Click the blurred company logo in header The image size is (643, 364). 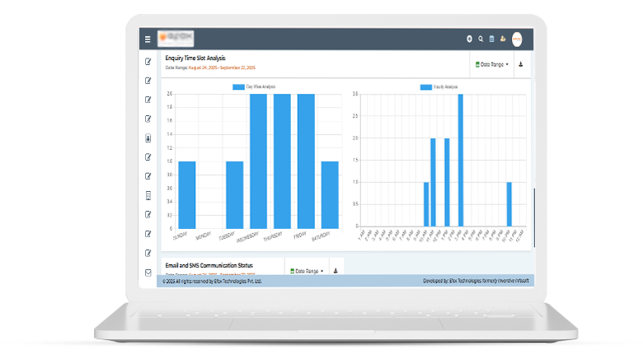tap(176, 38)
